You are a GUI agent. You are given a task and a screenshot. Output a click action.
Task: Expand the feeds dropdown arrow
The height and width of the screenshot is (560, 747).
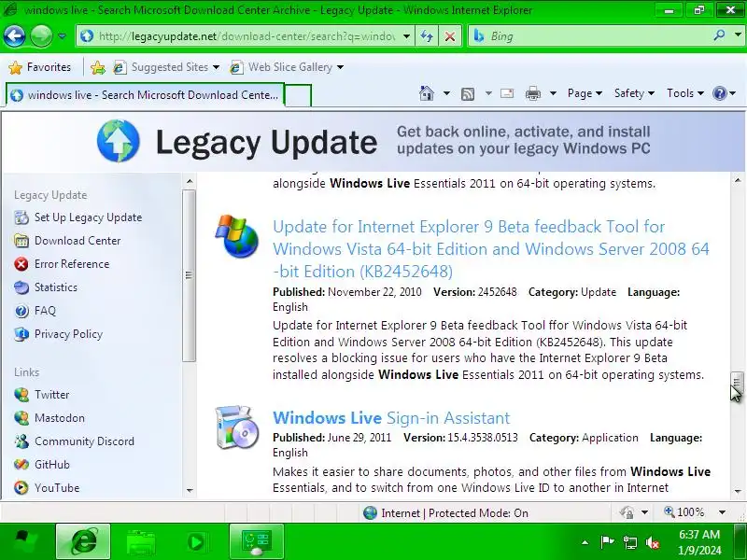click(488, 93)
